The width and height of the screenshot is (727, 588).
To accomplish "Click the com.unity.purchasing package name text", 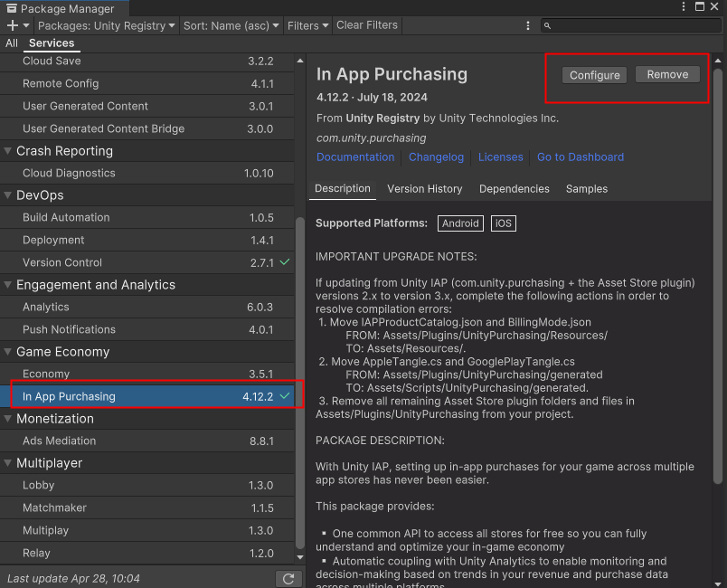I will [x=371, y=138].
